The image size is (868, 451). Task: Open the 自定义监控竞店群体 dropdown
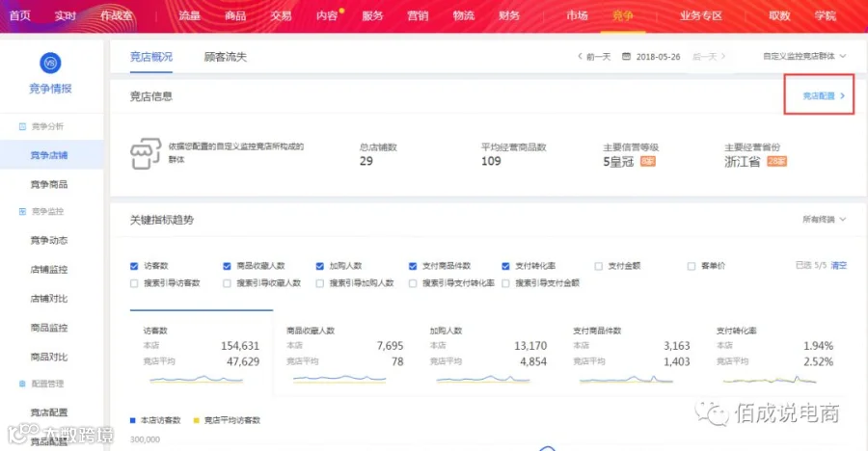804,57
